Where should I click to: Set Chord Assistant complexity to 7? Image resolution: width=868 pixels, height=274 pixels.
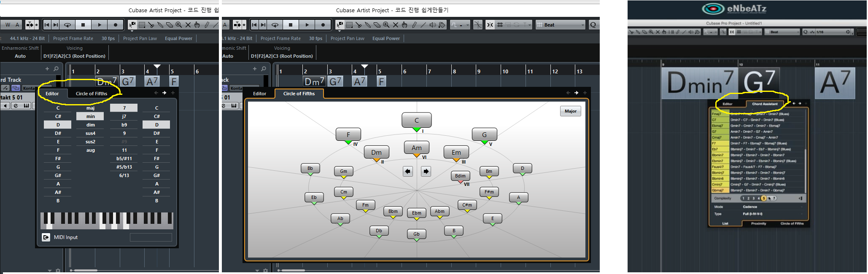pyautogui.click(x=774, y=198)
